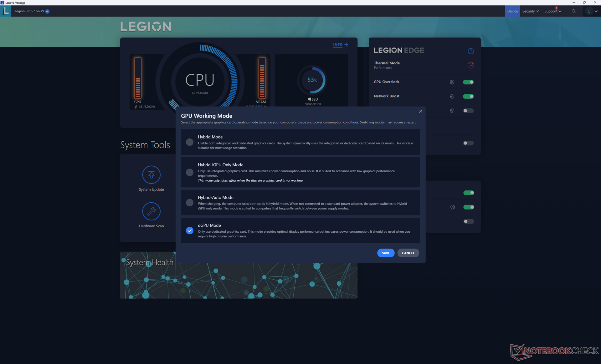601x364 pixels.
Task: Expand the Security dropdown menu
Action: 530,11
